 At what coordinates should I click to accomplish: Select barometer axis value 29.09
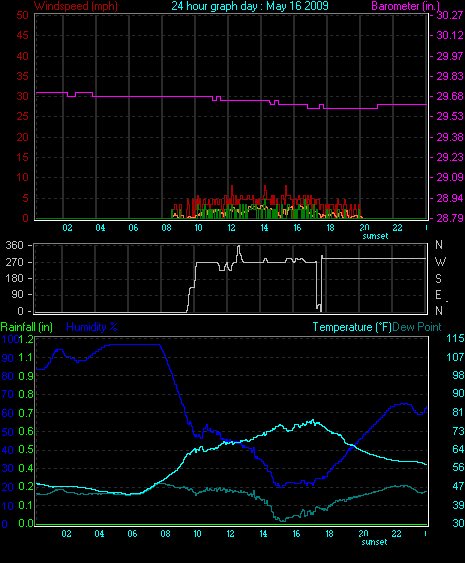(450, 177)
